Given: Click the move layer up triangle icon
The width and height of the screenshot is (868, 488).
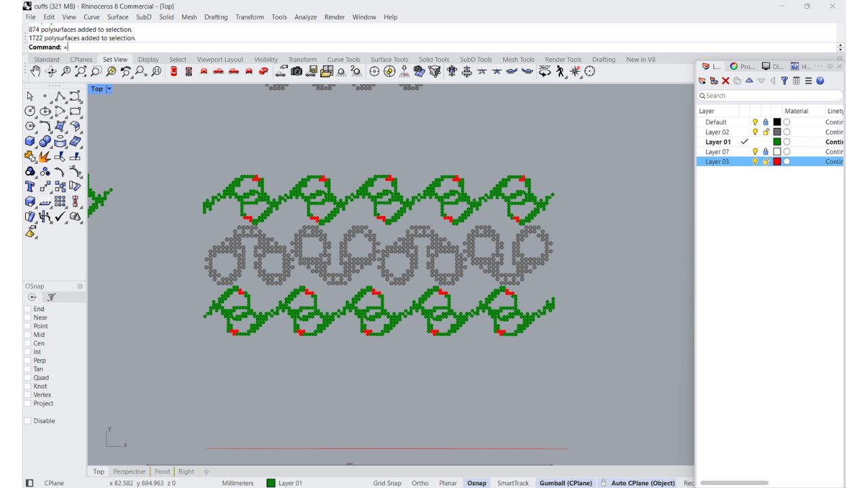Looking at the screenshot, I should tap(749, 80).
